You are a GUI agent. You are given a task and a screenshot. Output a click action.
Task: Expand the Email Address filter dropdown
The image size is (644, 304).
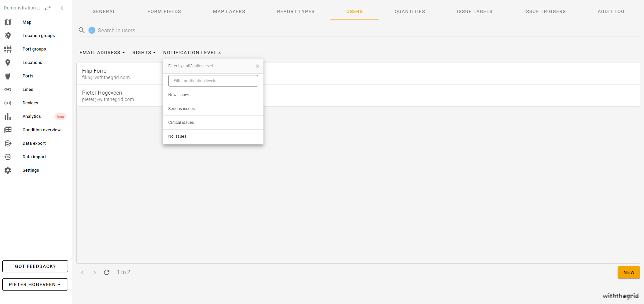[102, 53]
